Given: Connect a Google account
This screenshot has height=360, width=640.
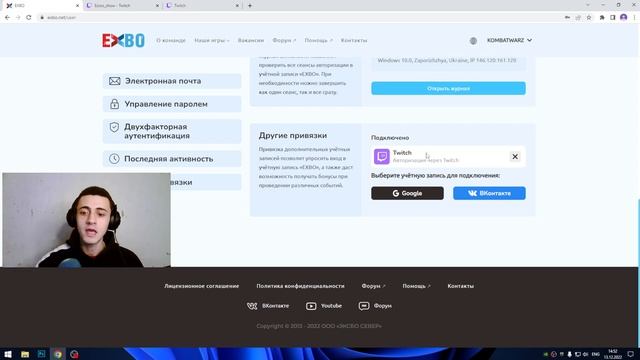Looking at the screenshot, I should click(x=407, y=193).
